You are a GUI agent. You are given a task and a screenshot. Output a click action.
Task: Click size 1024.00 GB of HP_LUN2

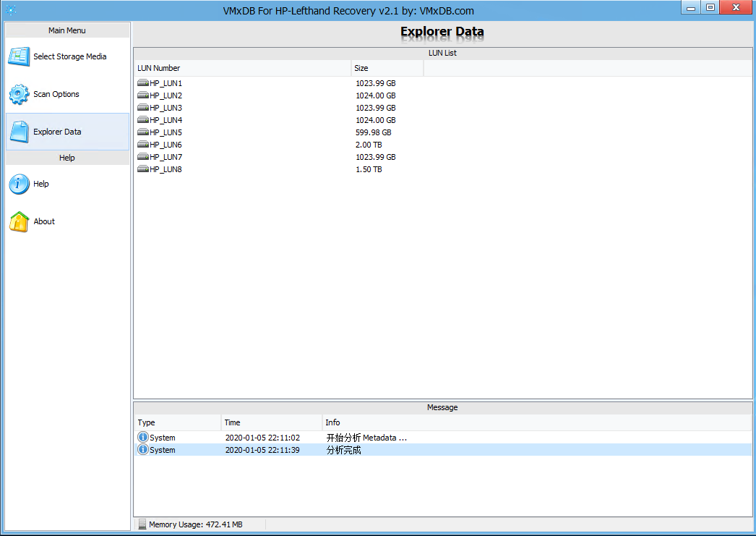click(376, 95)
